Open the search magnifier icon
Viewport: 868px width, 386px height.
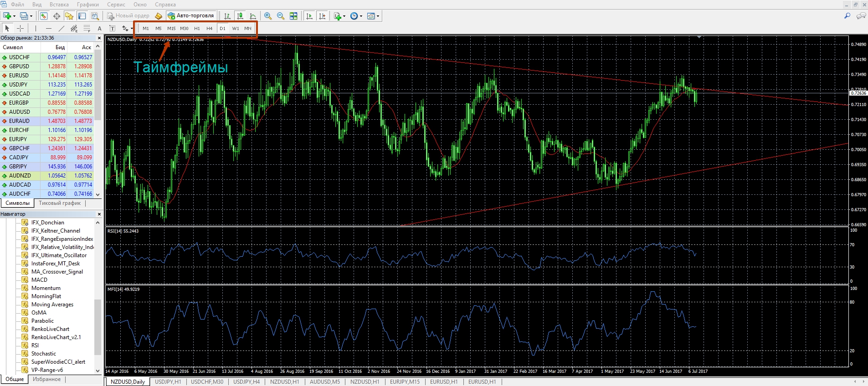coord(847,16)
